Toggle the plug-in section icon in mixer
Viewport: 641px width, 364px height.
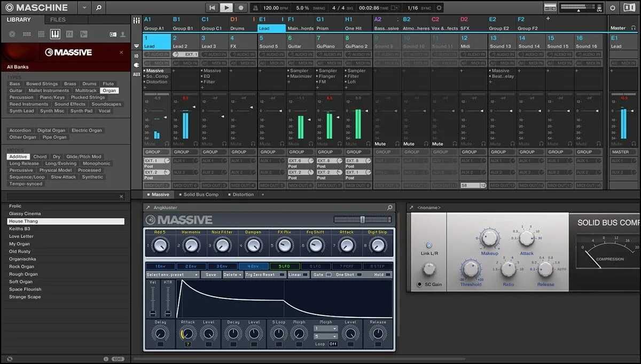(136, 65)
